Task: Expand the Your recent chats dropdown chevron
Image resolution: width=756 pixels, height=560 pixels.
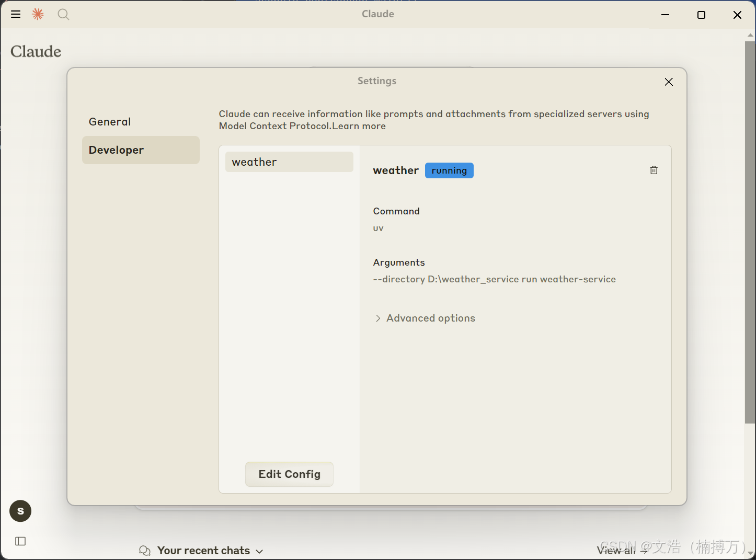Action: click(x=260, y=551)
